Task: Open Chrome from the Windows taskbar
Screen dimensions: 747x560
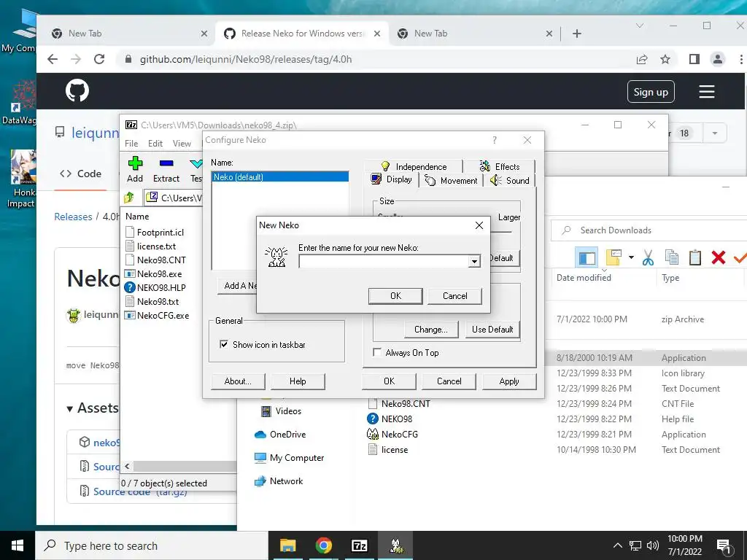Action: click(323, 545)
